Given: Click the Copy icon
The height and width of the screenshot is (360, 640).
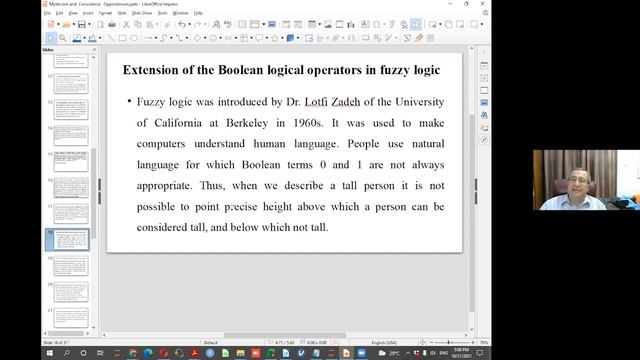Looking at the screenshot, I should (138, 24).
